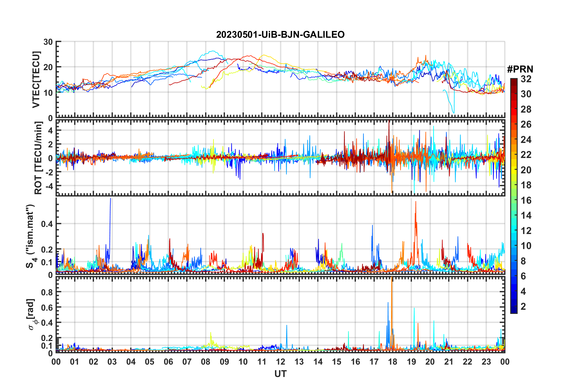The height and width of the screenshot is (392, 561).
Task: Click the ROT [TECU/min] y-axis label
Action: tap(38, 158)
